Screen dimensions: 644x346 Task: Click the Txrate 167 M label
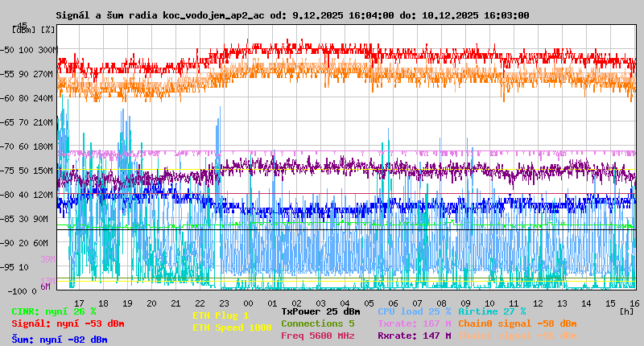(x=414, y=323)
